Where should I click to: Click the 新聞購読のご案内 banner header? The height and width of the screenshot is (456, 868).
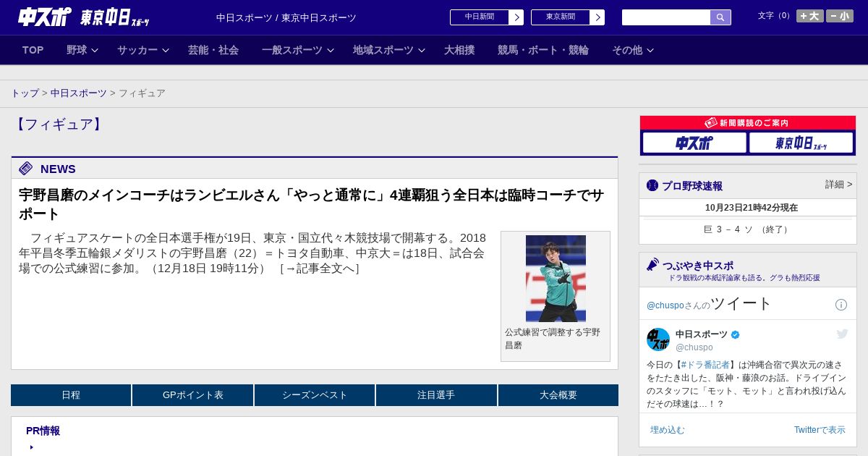[748, 123]
